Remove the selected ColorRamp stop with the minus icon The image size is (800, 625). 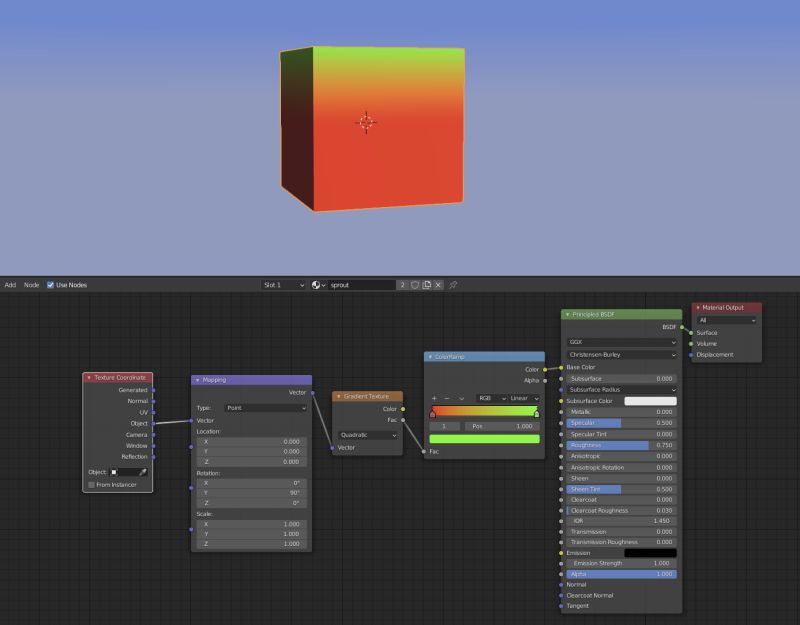[x=446, y=397]
